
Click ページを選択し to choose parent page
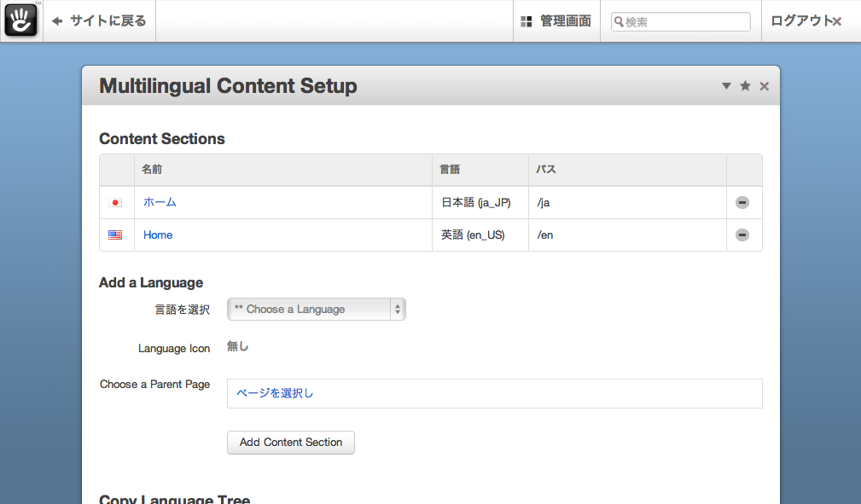275,393
